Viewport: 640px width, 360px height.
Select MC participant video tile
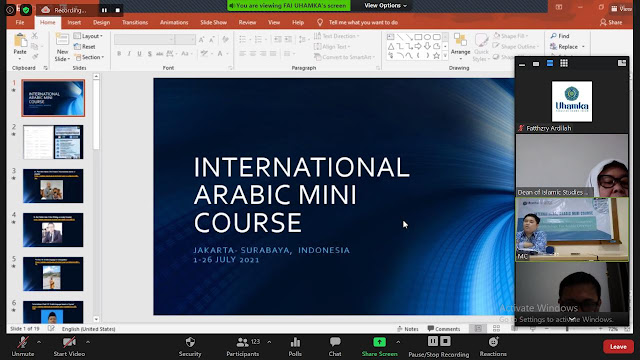tap(572, 229)
